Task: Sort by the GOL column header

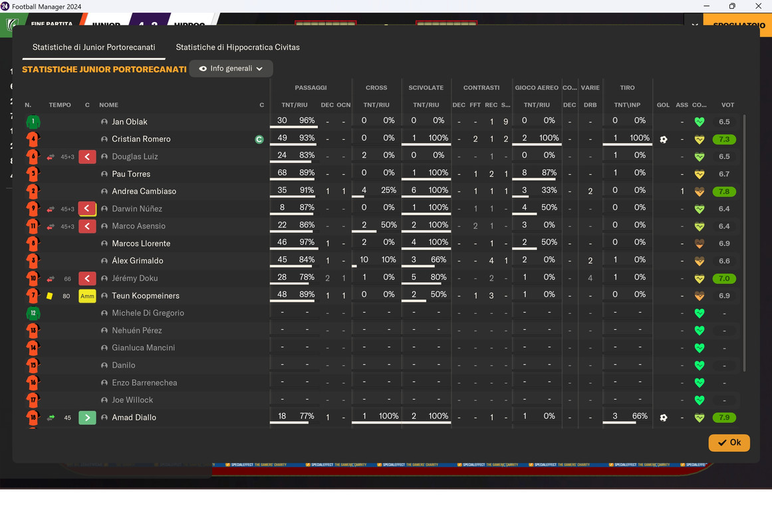Action: 663,105
